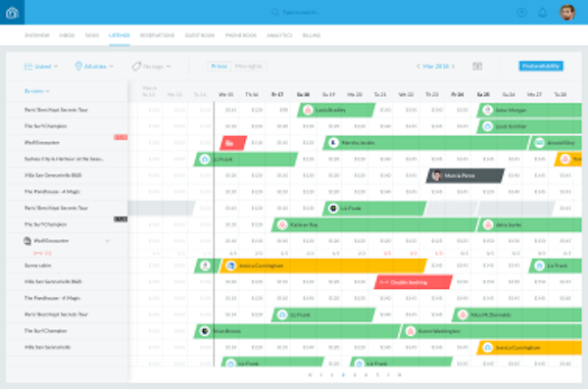The height and width of the screenshot is (389, 588).
Task: Switch calendar view to Prices
Action: coord(219,67)
